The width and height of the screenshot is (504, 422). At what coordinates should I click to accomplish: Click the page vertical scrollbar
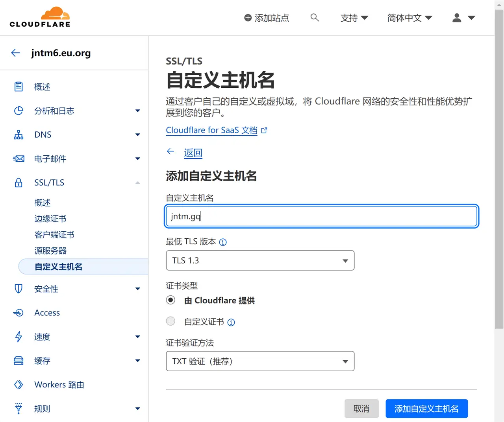[x=499, y=169]
